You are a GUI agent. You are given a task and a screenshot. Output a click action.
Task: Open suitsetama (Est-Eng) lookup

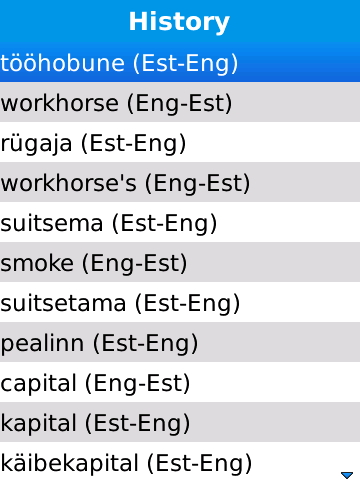click(x=180, y=302)
